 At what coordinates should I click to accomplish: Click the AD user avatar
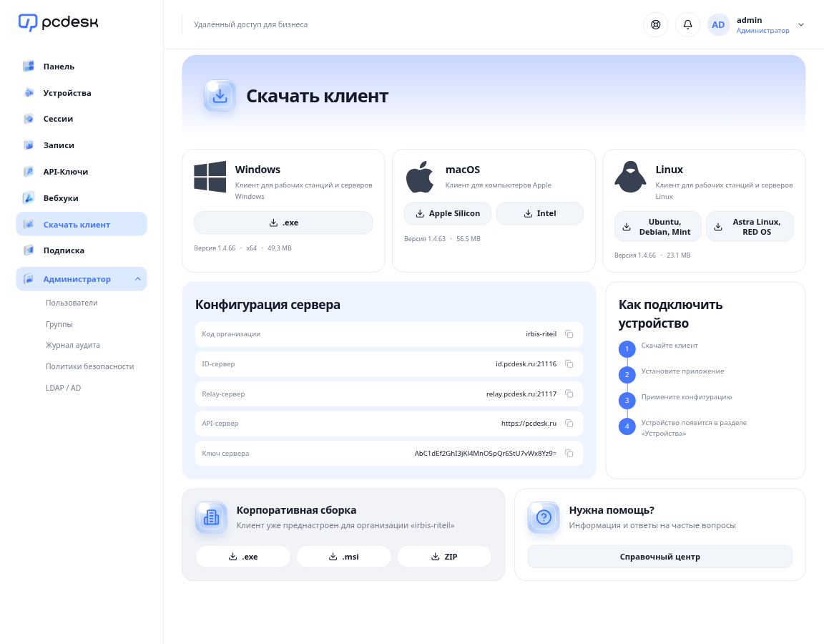pos(718,25)
